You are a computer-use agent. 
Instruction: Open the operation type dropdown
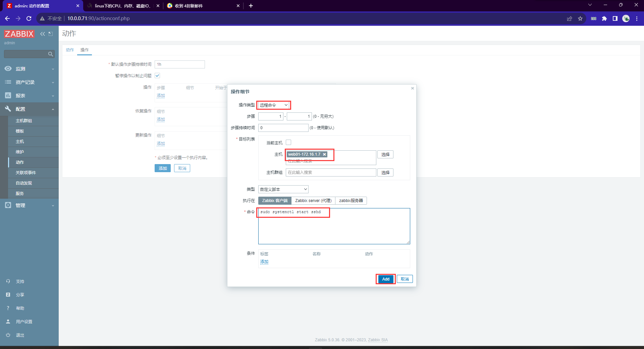(x=273, y=105)
